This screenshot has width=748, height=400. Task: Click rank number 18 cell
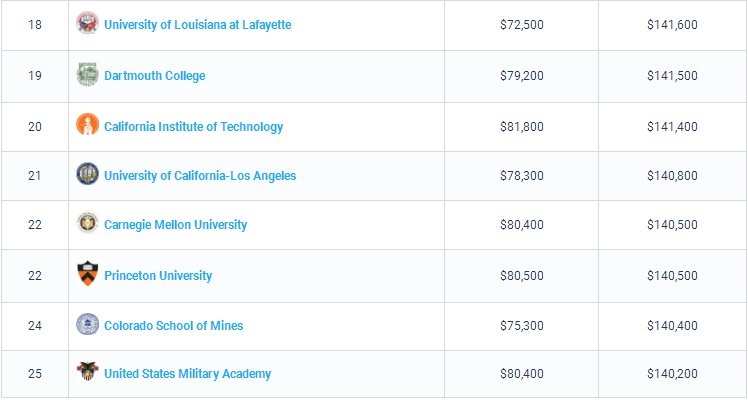click(35, 24)
